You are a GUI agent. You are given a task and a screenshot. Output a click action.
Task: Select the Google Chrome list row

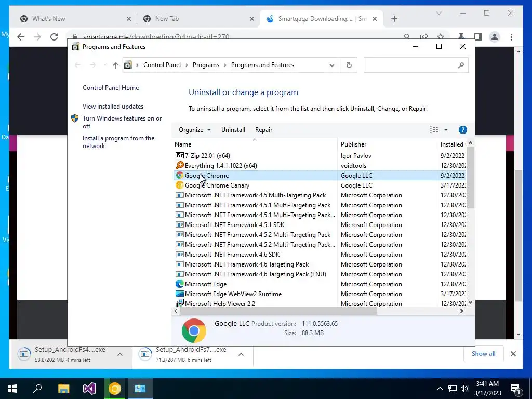point(320,176)
